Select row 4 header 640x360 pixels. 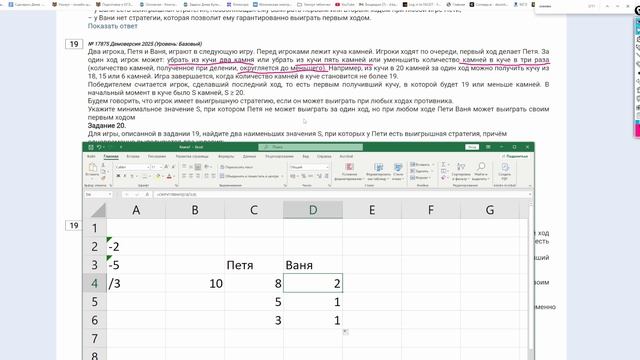[x=95, y=283]
